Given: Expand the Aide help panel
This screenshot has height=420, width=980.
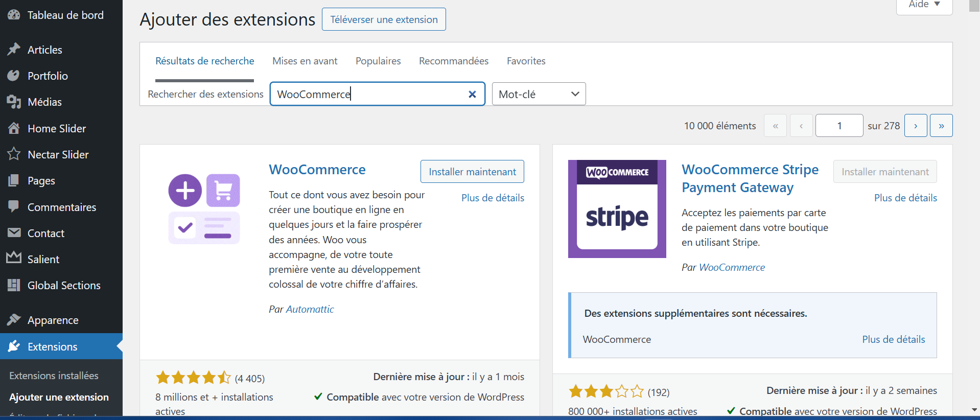Looking at the screenshot, I should coord(924,5).
